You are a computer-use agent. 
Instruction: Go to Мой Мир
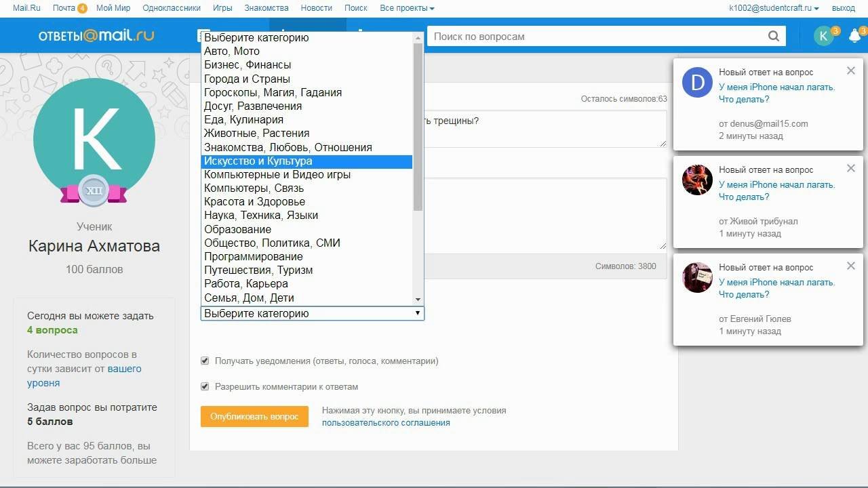tap(114, 8)
